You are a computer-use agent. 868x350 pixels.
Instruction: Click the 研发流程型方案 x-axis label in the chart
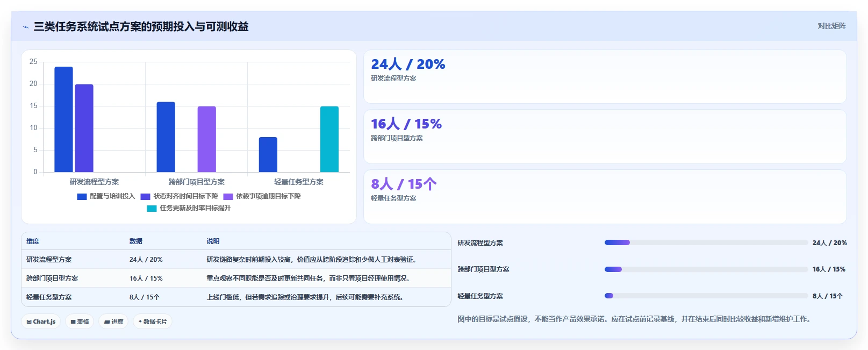94,182
